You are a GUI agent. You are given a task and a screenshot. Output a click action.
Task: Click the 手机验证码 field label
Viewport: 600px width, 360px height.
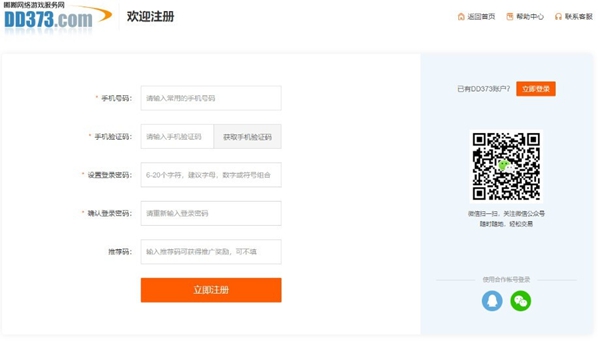(113, 137)
